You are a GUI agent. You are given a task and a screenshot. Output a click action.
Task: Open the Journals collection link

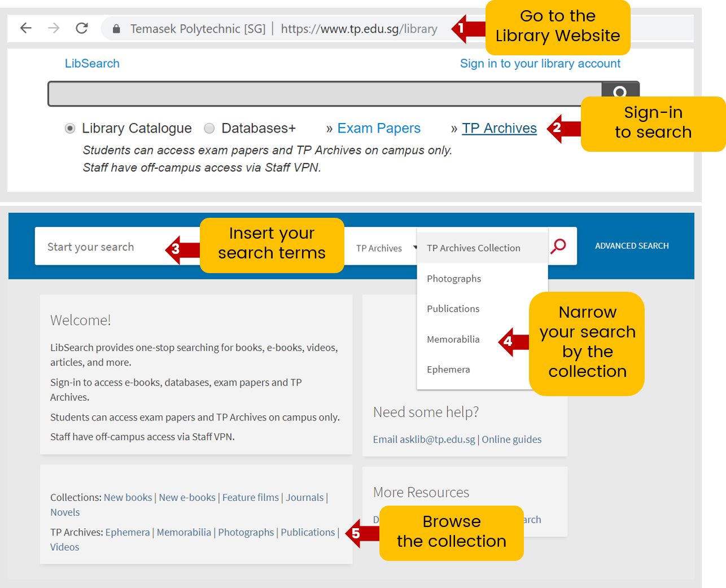click(304, 498)
